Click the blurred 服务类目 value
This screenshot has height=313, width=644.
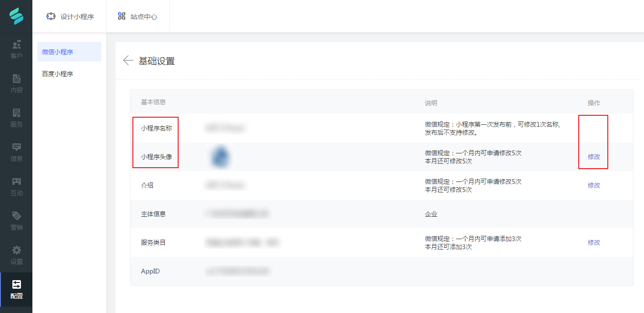(242, 242)
